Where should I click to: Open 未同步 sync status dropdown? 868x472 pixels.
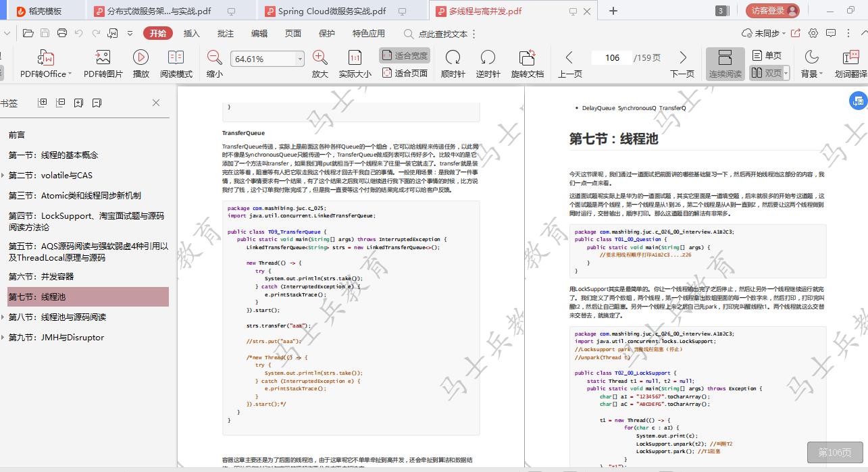pyautogui.click(x=763, y=33)
